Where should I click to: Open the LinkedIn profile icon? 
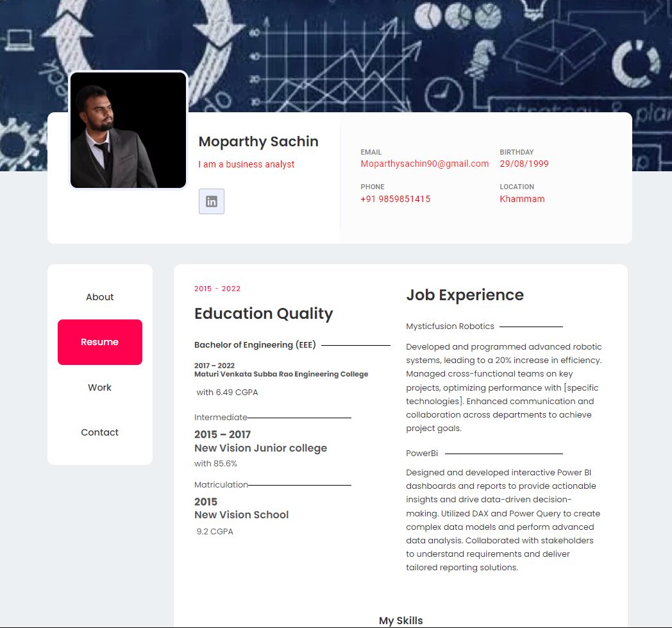(x=212, y=201)
